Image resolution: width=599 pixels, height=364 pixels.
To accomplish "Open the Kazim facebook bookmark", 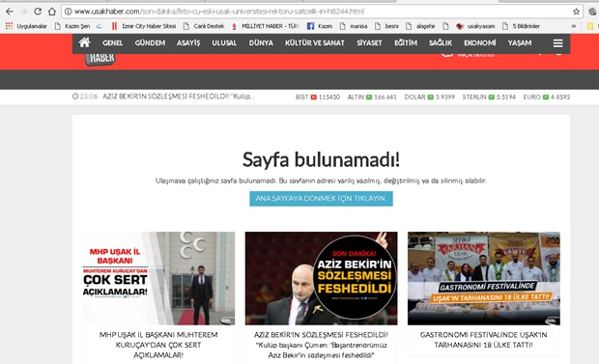I will (320, 26).
